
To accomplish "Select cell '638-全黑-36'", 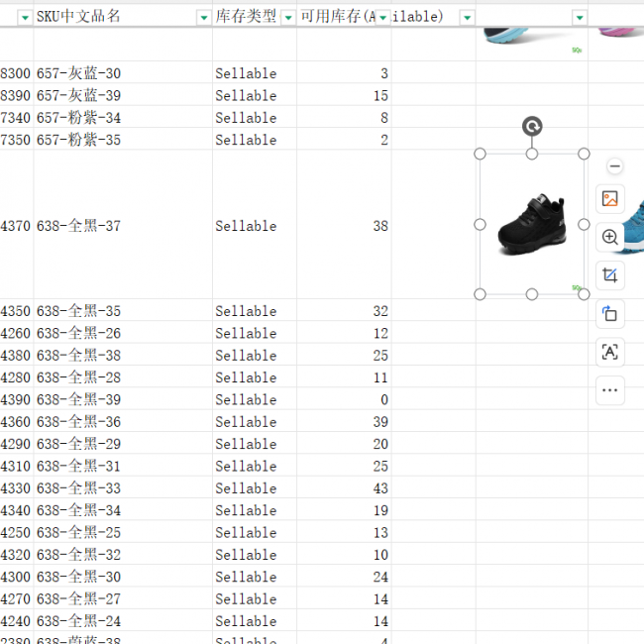I will click(123, 422).
